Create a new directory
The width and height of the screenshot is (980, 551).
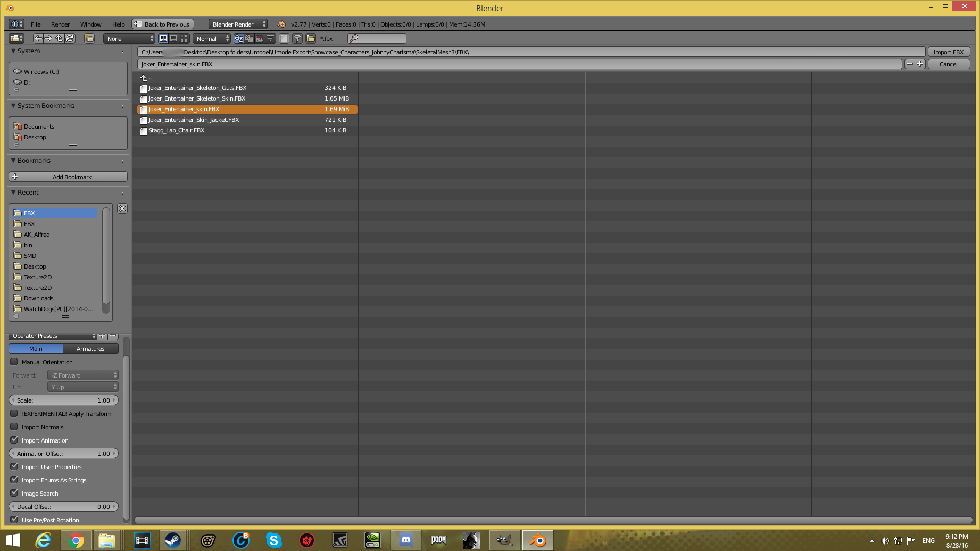point(89,38)
